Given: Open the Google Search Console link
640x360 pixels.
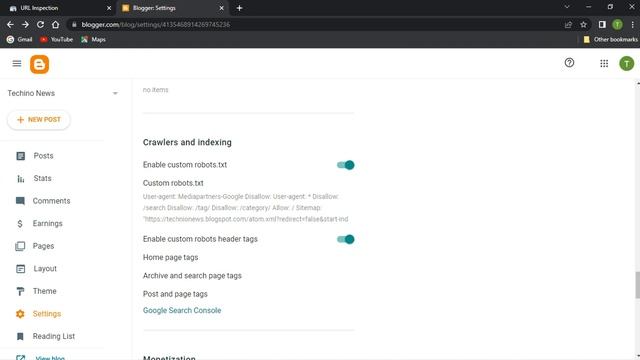Looking at the screenshot, I should click(182, 311).
